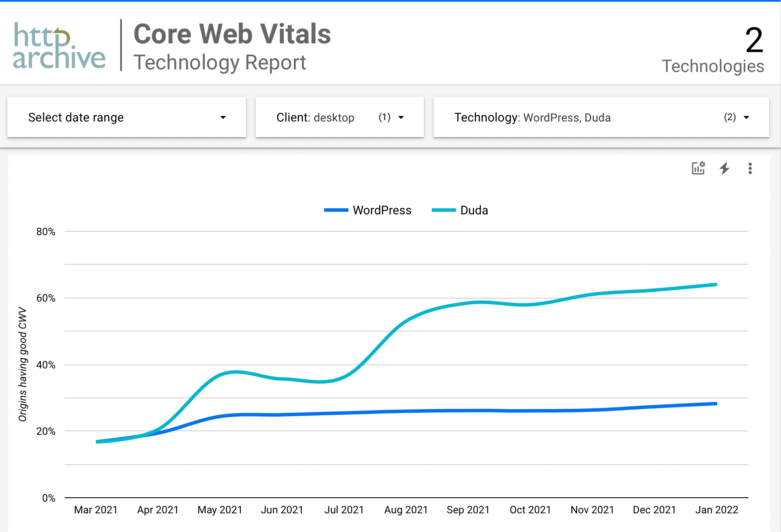The image size is (781, 532).
Task: Click the Duda line endpoint at Jan 2022
Action: click(x=716, y=285)
